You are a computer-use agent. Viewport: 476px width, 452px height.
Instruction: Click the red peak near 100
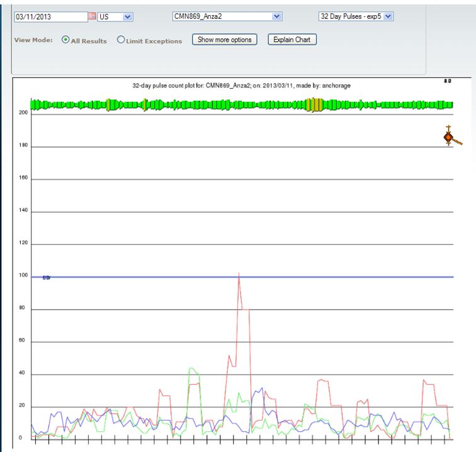pos(239,275)
